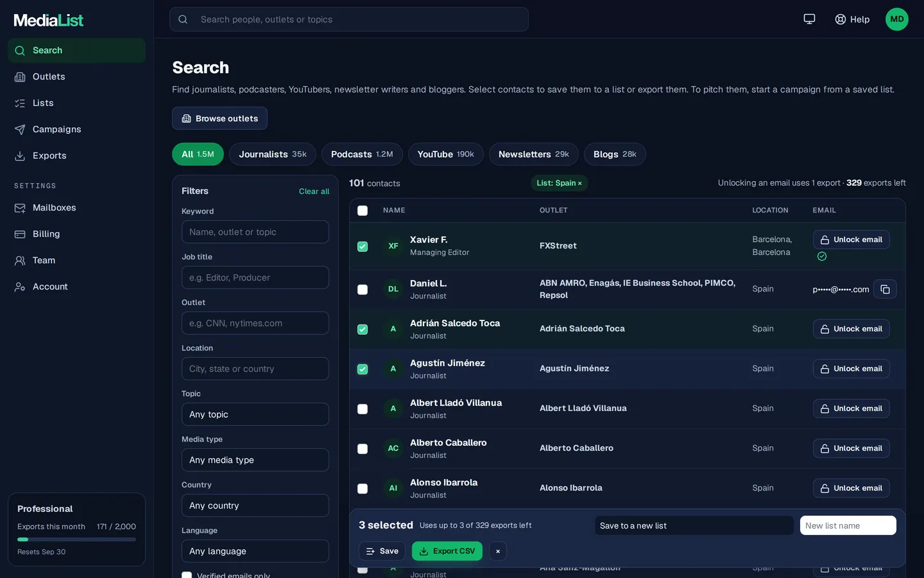
Task: Dismiss the selection bar with the x button
Action: tap(498, 551)
